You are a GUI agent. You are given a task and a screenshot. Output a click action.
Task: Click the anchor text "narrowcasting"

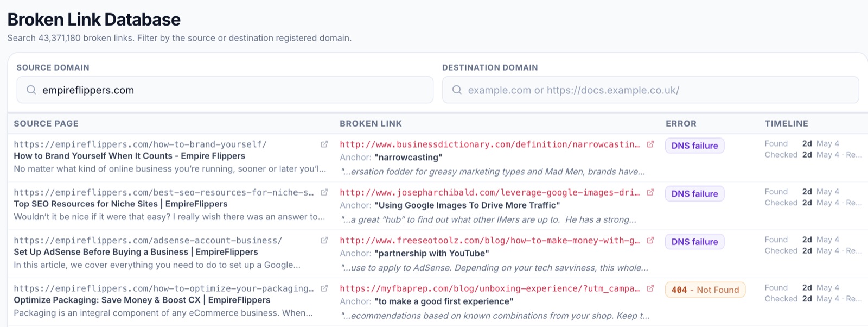[x=408, y=158]
